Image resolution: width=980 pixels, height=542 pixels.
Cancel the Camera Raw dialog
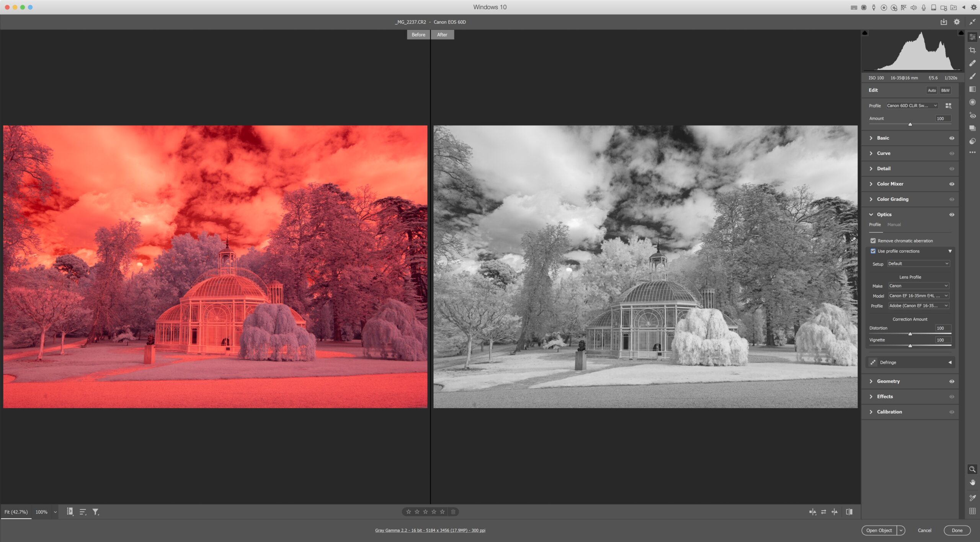click(924, 530)
